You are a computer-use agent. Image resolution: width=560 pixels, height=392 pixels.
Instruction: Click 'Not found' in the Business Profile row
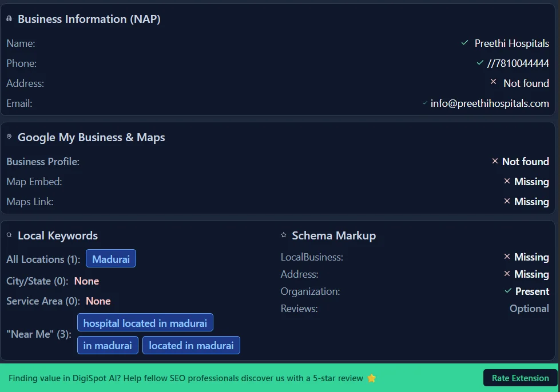pyautogui.click(x=525, y=162)
